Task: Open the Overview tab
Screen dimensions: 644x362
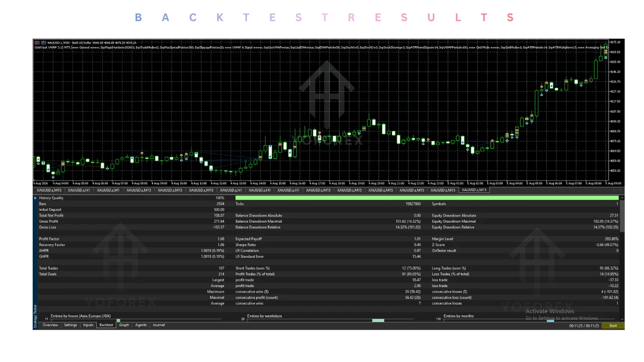Action: 50,325
